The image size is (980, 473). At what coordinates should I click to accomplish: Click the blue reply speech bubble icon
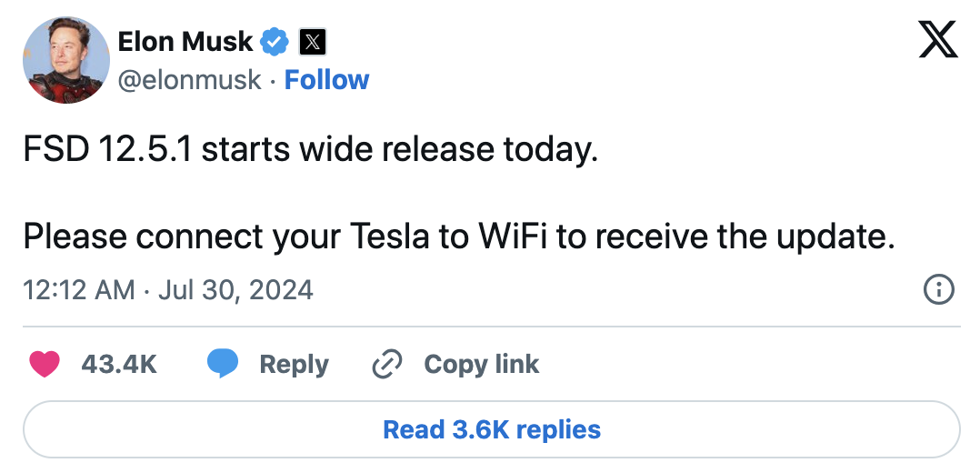tap(223, 365)
